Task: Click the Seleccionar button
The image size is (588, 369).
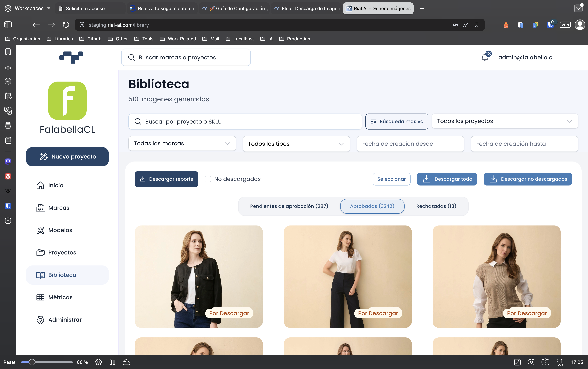Action: point(391,179)
